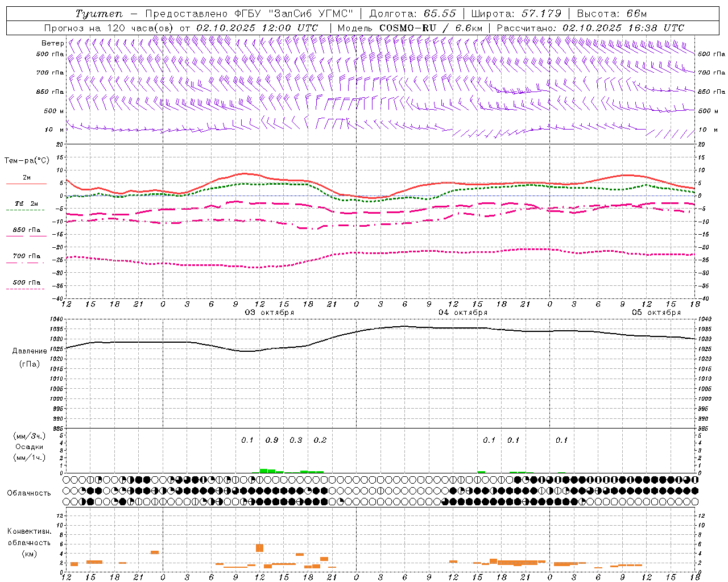Click the "(км)" unit in convective panel
This screenshot has width=728, height=582.
pos(29,554)
